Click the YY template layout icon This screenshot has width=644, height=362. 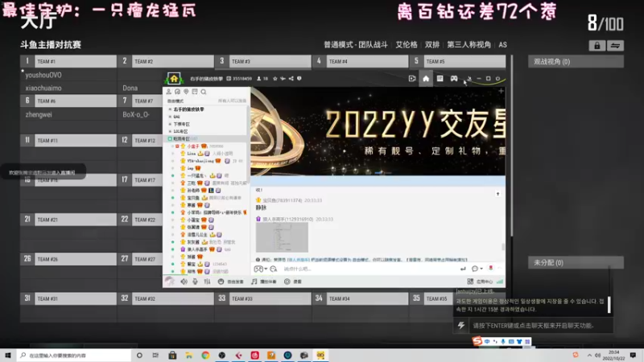[440, 78]
